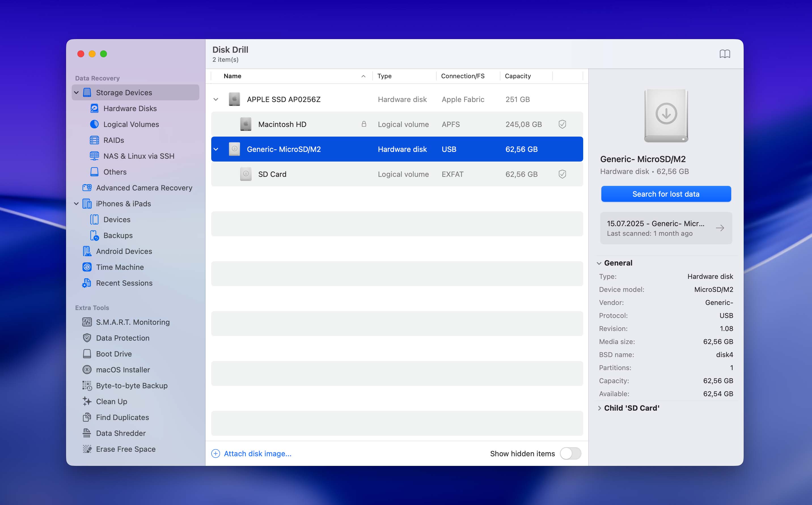Click Attach disk image link
The height and width of the screenshot is (505, 812).
coord(257,453)
